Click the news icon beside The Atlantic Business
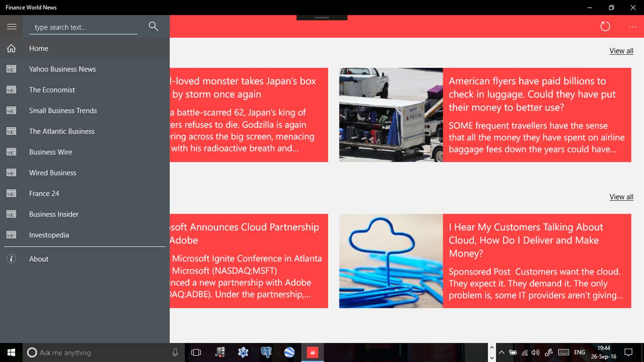This screenshot has width=644, height=362. click(11, 131)
